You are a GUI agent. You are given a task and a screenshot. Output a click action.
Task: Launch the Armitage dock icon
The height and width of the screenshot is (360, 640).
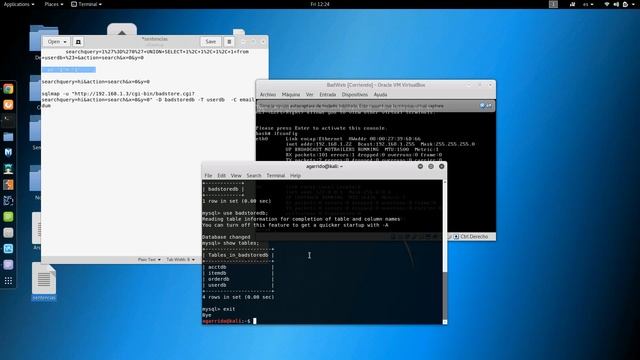tap(8, 169)
